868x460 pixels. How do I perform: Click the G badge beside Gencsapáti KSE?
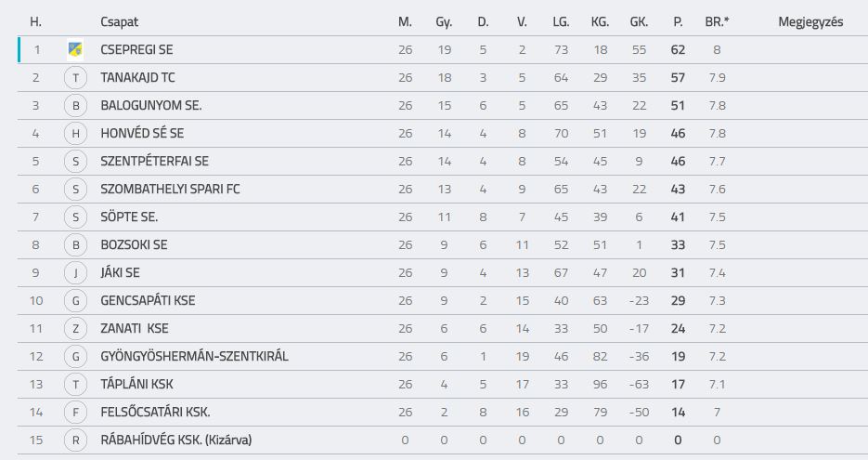[x=76, y=300]
